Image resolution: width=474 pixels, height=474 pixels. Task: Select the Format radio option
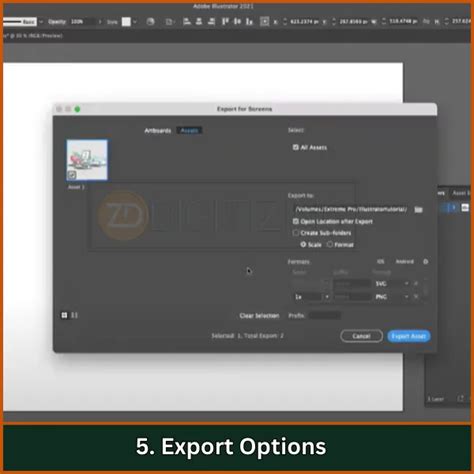coord(329,244)
